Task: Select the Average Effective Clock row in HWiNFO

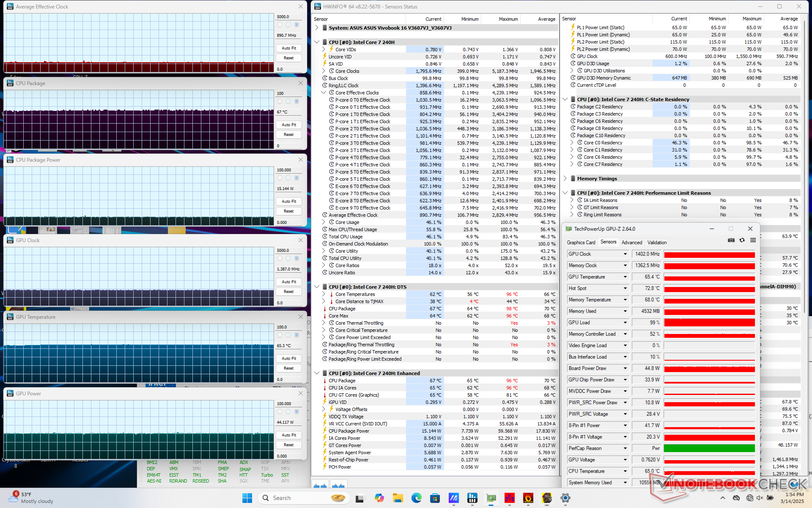Action: (x=439, y=215)
